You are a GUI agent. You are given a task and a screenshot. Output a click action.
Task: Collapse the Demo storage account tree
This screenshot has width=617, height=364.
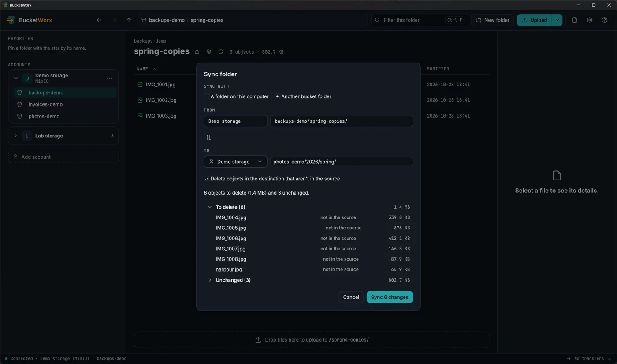pyautogui.click(x=16, y=78)
